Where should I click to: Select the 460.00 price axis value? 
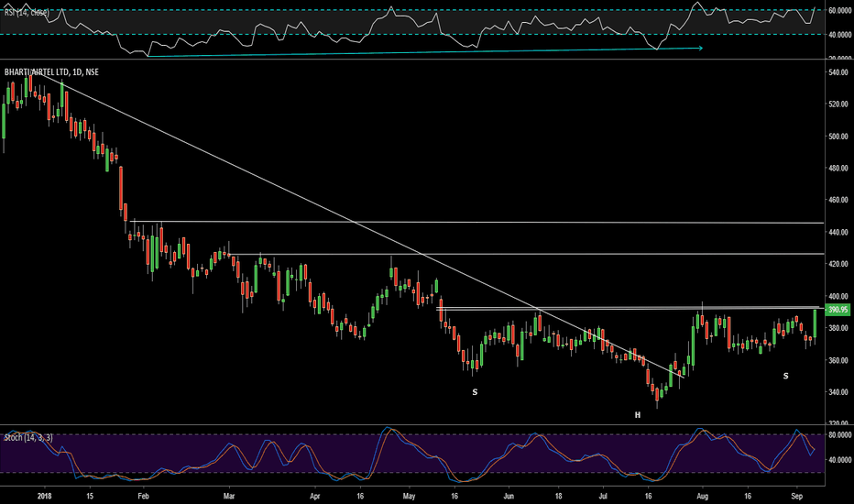pos(838,200)
